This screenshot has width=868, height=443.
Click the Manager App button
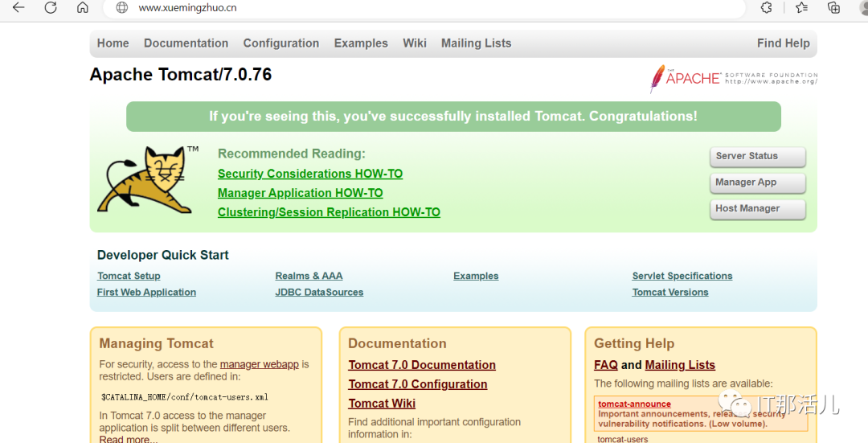tap(758, 183)
